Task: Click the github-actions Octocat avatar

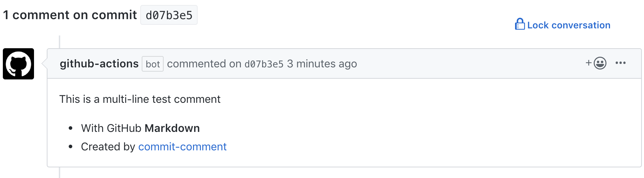Action: 18,64
